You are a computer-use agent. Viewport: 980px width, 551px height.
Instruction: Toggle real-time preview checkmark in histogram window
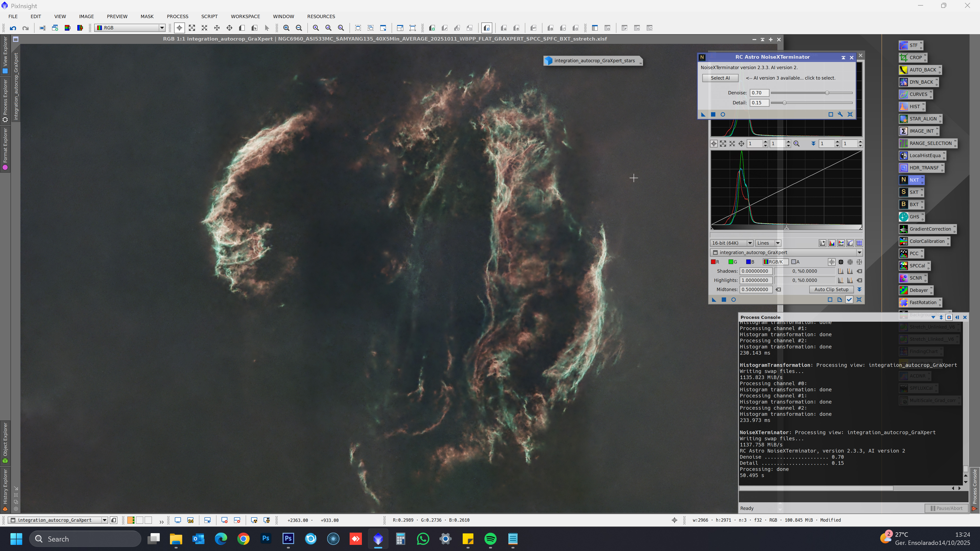pos(849,300)
